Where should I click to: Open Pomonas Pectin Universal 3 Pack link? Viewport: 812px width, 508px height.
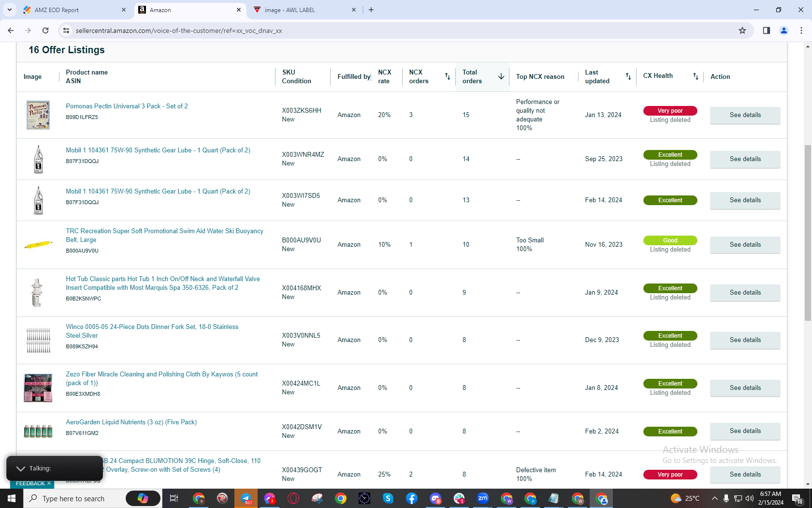[x=127, y=106]
